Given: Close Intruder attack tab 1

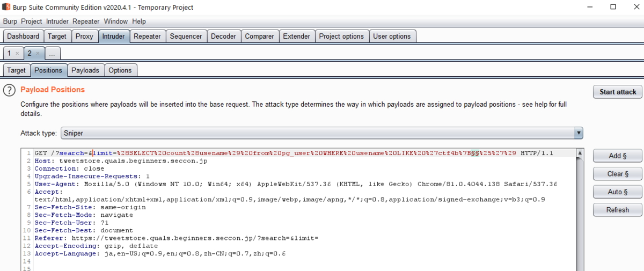Looking at the screenshot, I should pyautogui.click(x=17, y=54).
